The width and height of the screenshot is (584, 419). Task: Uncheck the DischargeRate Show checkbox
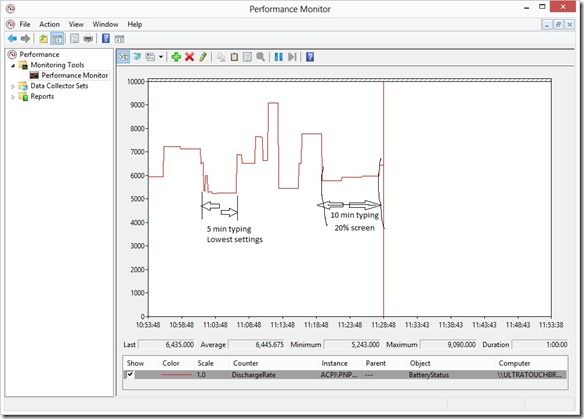(130, 374)
